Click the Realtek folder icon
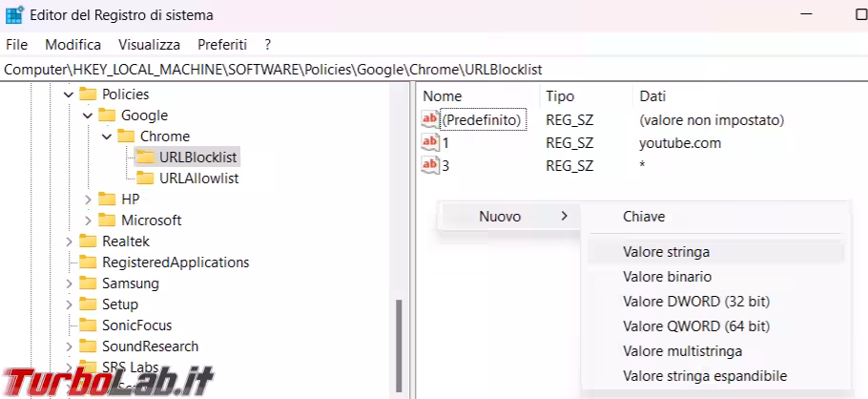The image size is (868, 399). point(88,241)
